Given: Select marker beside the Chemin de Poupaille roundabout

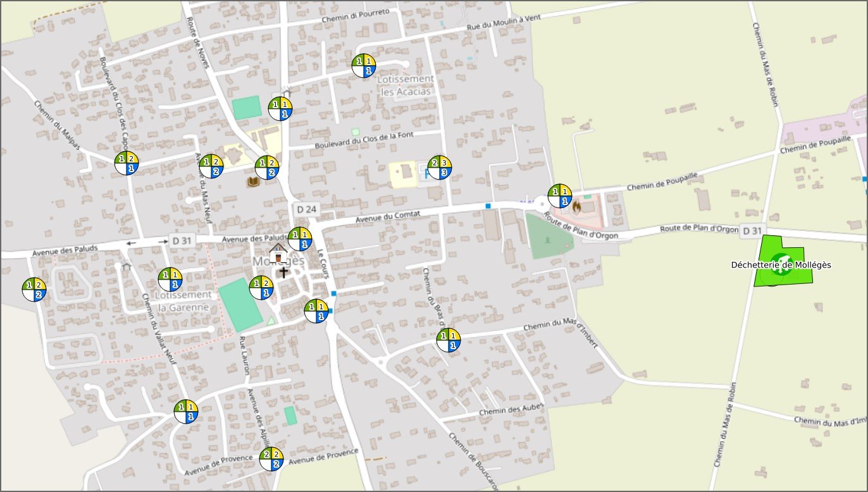Looking at the screenshot, I should coord(560,196).
